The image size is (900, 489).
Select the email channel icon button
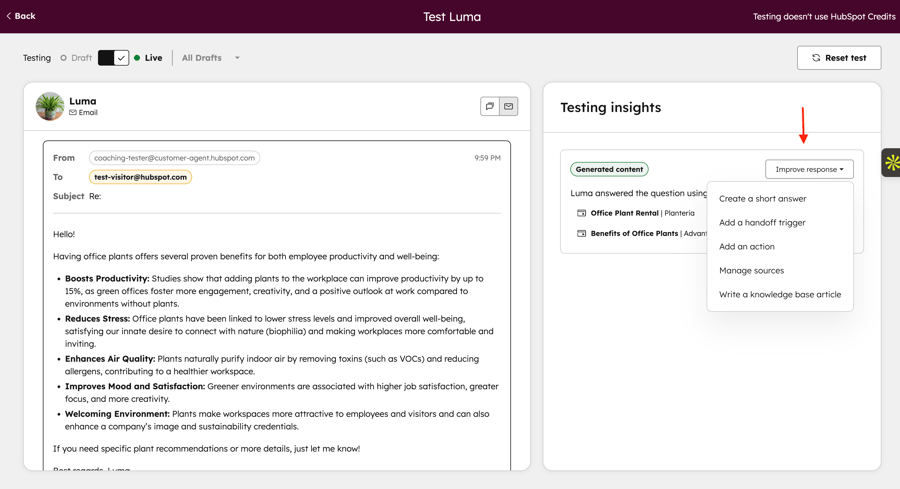tap(508, 106)
